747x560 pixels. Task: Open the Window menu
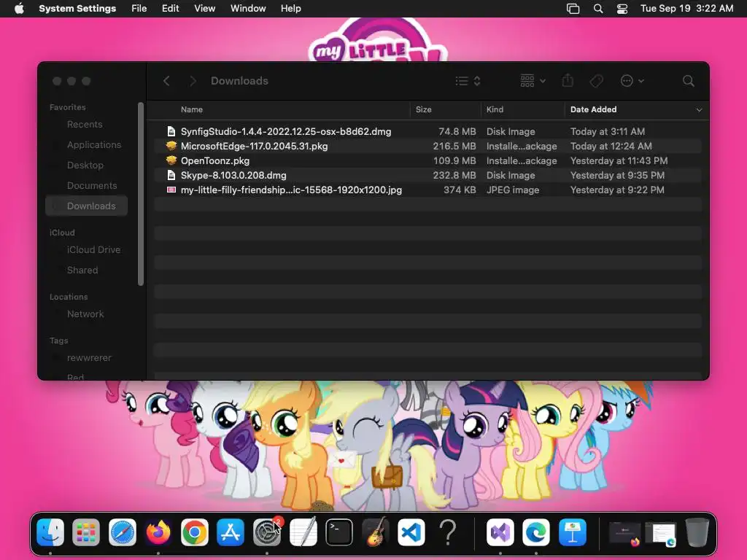[x=248, y=9]
